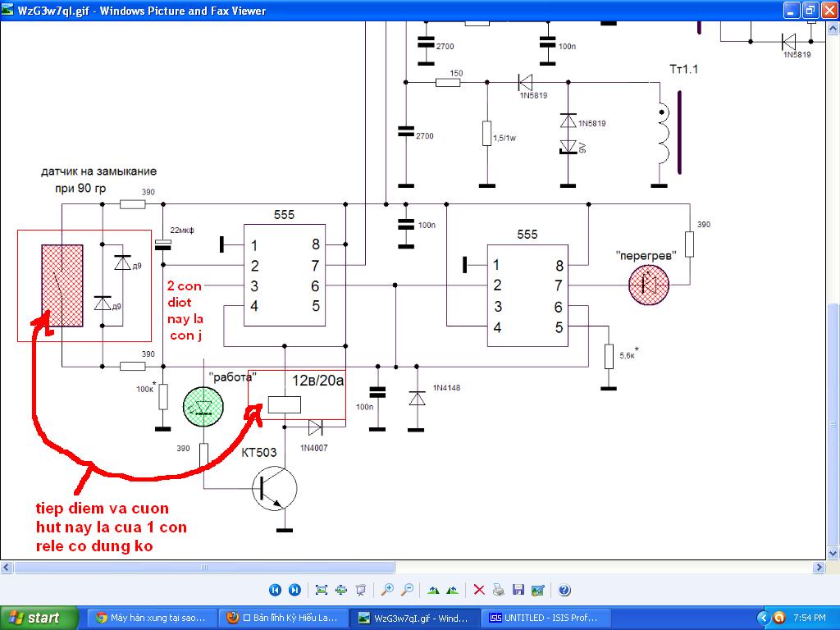
Task: Zoom out with the minus magnifier
Action: 407,590
